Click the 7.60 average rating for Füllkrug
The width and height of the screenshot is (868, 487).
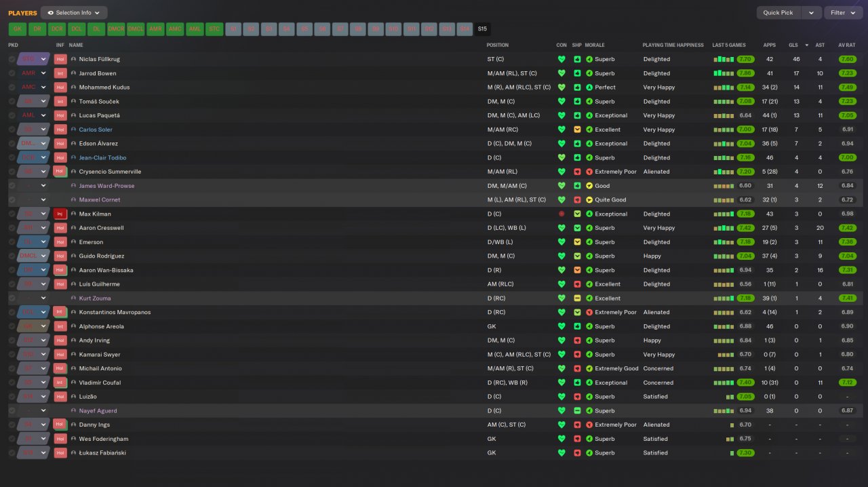click(x=847, y=59)
